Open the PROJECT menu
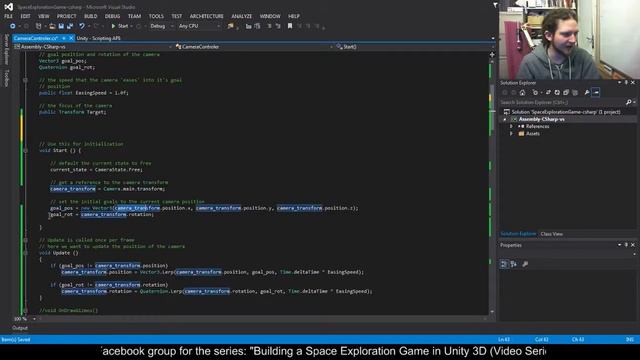 click(67, 16)
